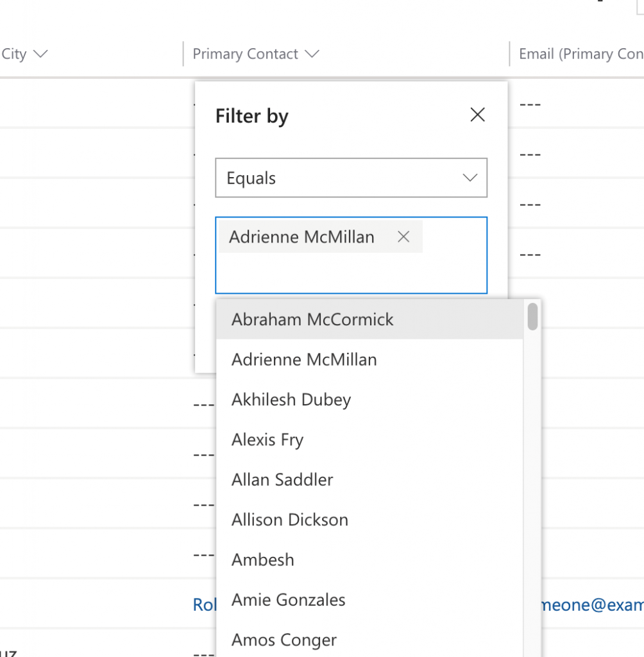The height and width of the screenshot is (657, 644).
Task: Pick Alexis Fry from the contact list
Action: pyautogui.click(x=267, y=439)
